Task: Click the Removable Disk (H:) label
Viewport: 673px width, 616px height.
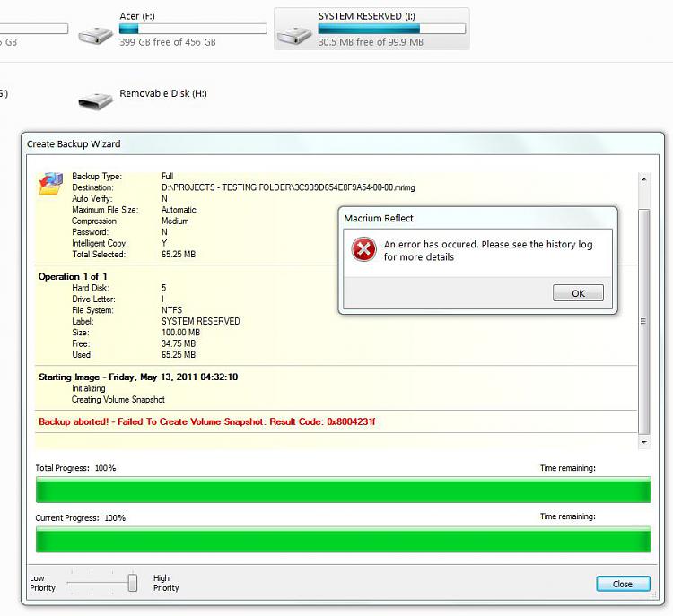Action: [163, 93]
